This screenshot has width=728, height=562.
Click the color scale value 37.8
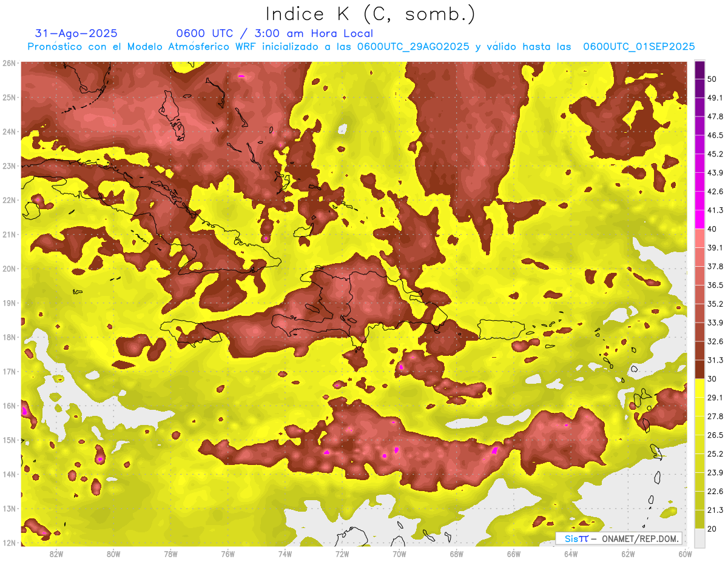pos(715,266)
